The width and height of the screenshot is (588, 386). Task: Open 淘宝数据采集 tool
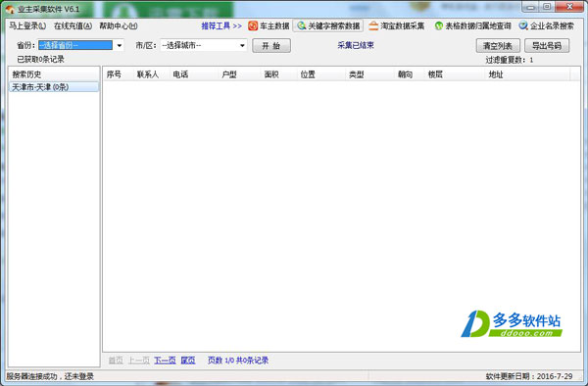click(x=396, y=25)
